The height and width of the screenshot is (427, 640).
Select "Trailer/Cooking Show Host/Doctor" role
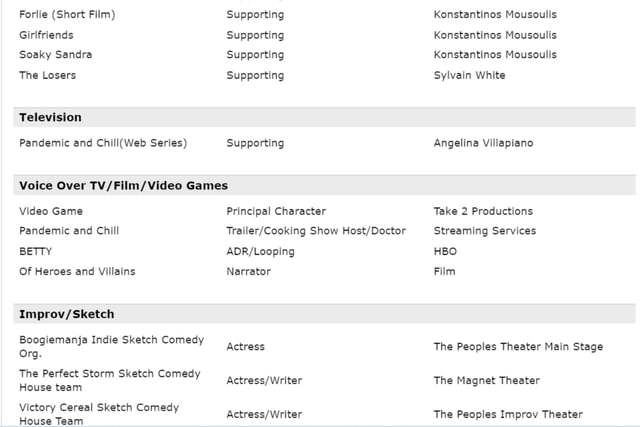tap(316, 231)
